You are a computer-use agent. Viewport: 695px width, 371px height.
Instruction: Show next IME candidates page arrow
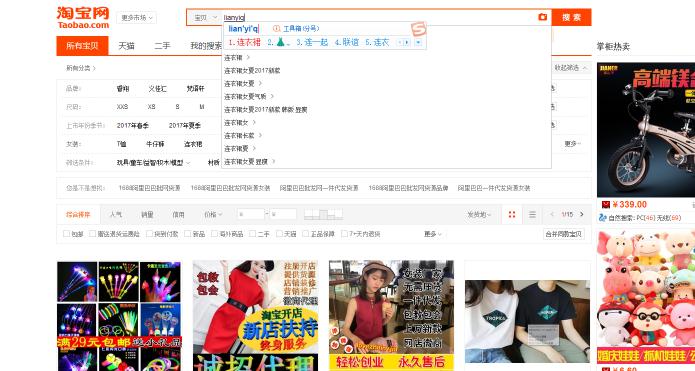[407, 43]
